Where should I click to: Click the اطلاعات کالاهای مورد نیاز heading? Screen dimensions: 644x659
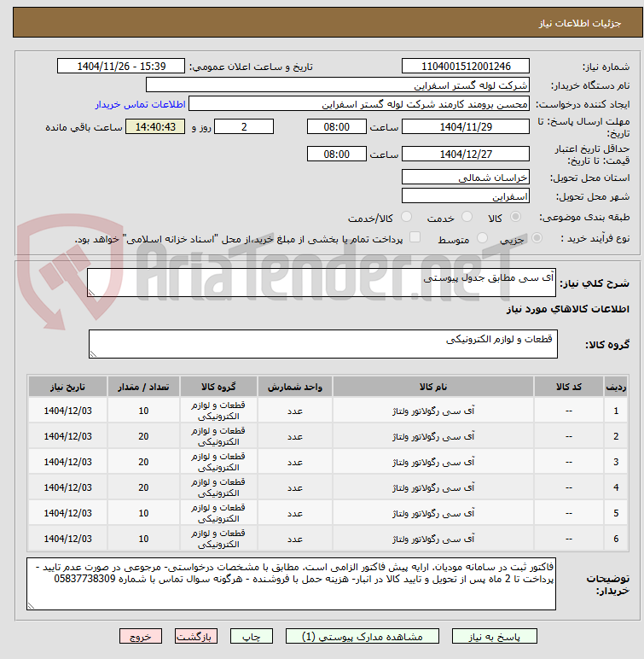(x=567, y=309)
